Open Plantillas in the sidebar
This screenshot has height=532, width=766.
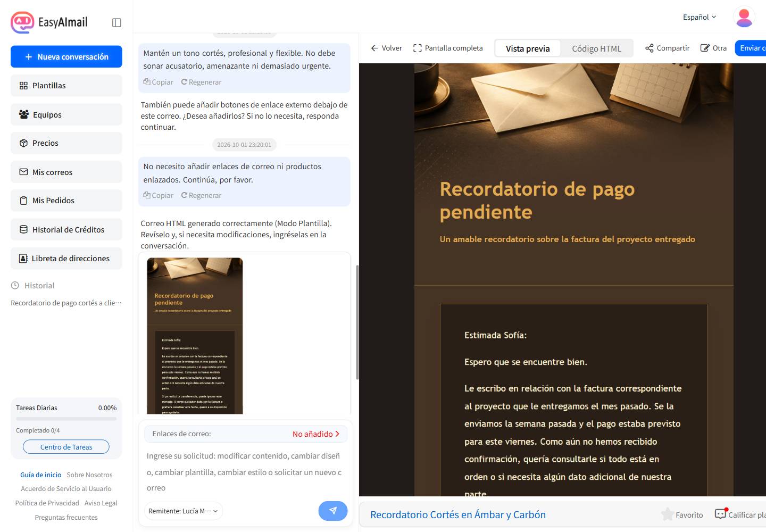point(66,86)
